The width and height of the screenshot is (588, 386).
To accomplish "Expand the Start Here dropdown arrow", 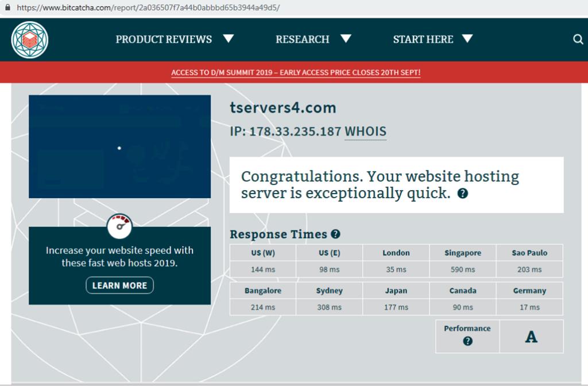I will (x=467, y=38).
